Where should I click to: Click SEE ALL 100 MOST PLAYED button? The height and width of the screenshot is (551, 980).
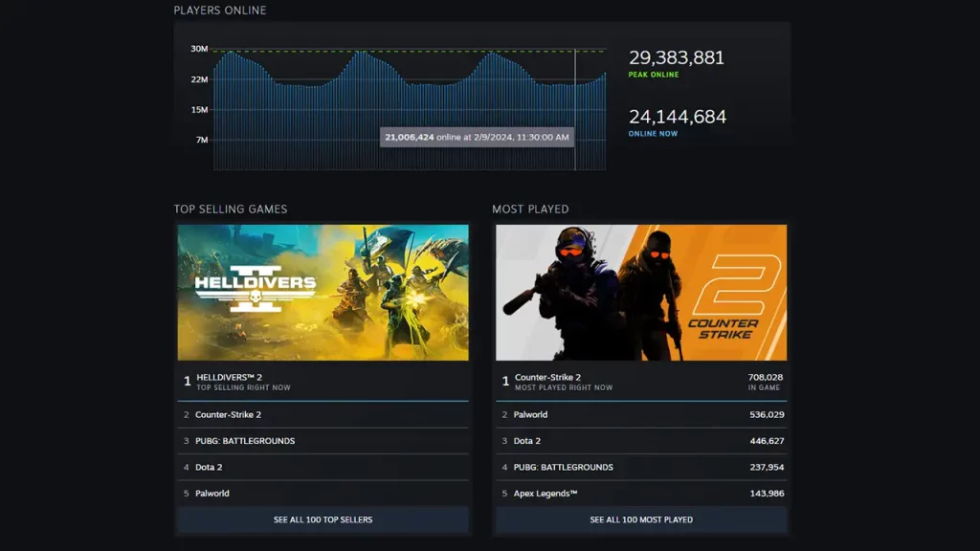click(x=641, y=519)
